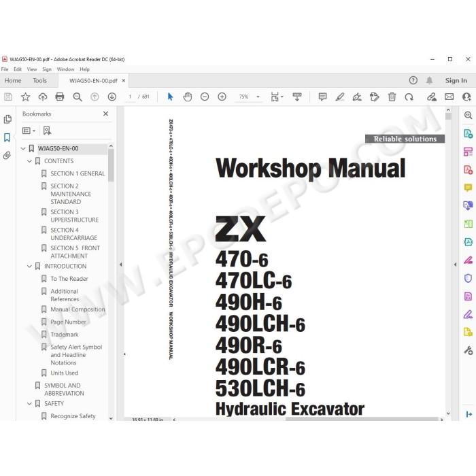476x476 pixels.
Task: Click add new bookmark icon
Action: [47, 131]
